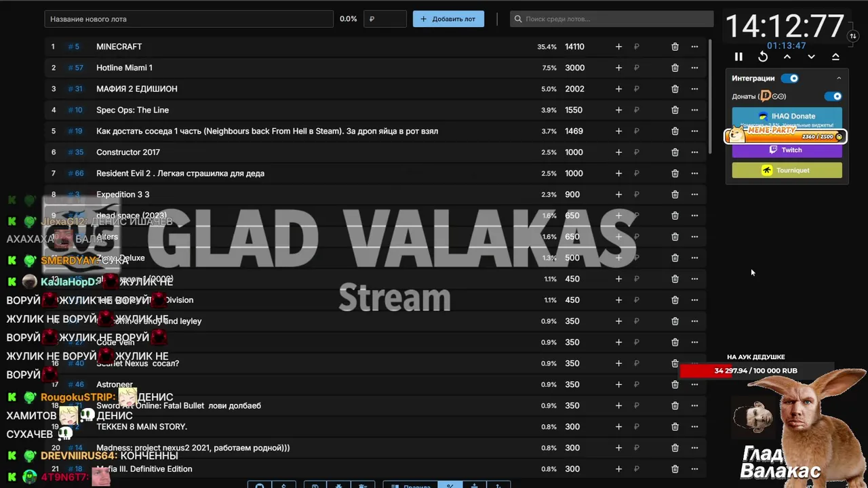Click the ruble amount field for Hotline Miami 1
The height and width of the screenshot is (488, 868).
[x=637, y=68]
